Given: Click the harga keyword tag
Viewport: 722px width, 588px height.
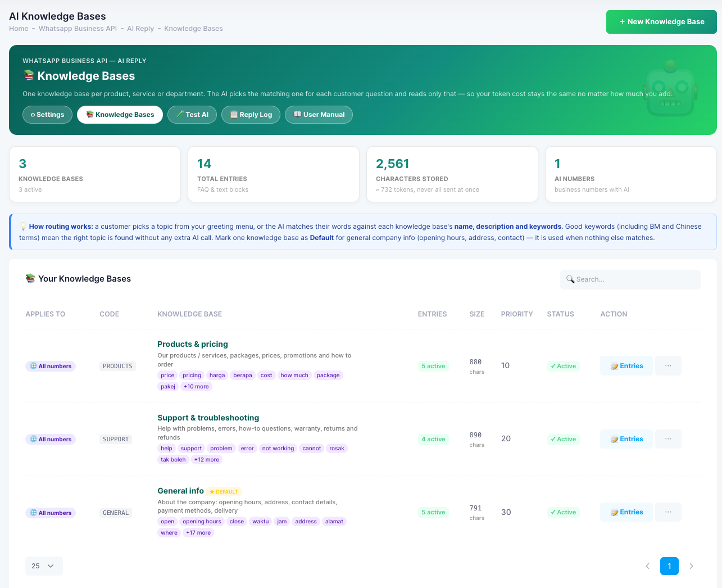Looking at the screenshot, I should pos(217,376).
